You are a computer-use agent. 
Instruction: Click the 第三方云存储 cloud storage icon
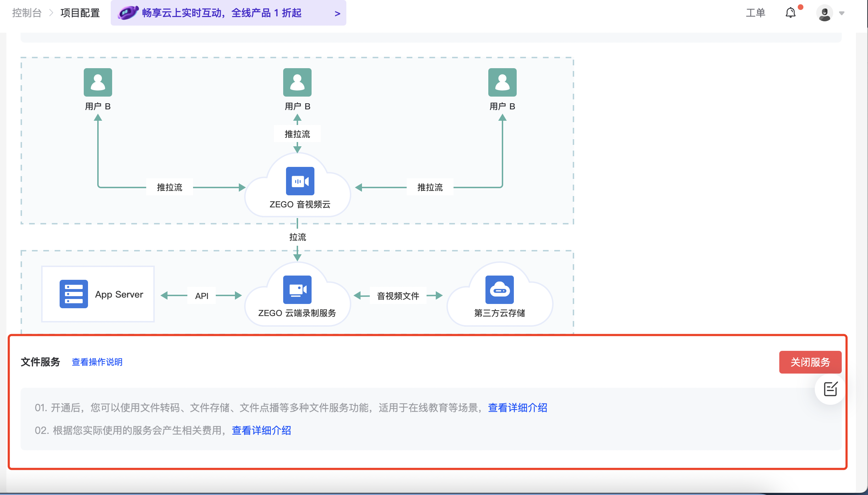point(499,290)
